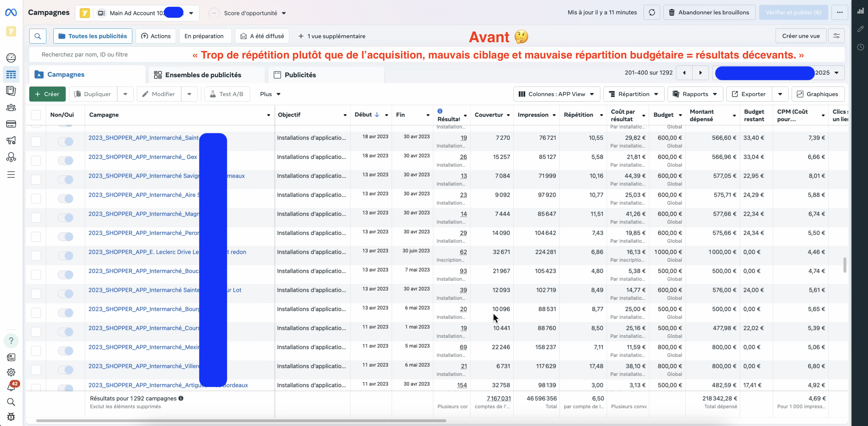Open notifications bell with 42 badge
Viewport: 868px width, 426px height.
[12, 386]
